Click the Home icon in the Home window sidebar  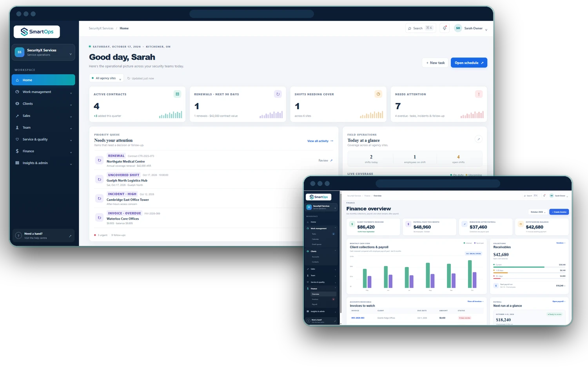click(x=17, y=80)
